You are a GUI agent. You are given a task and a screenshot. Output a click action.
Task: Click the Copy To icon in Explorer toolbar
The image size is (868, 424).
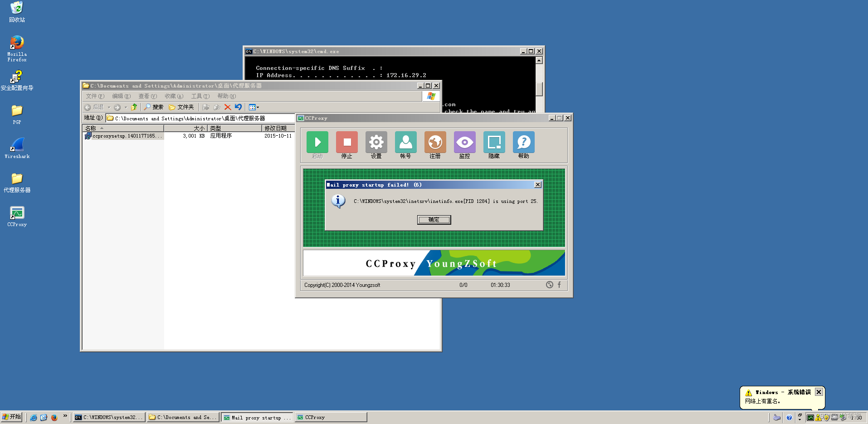click(217, 107)
